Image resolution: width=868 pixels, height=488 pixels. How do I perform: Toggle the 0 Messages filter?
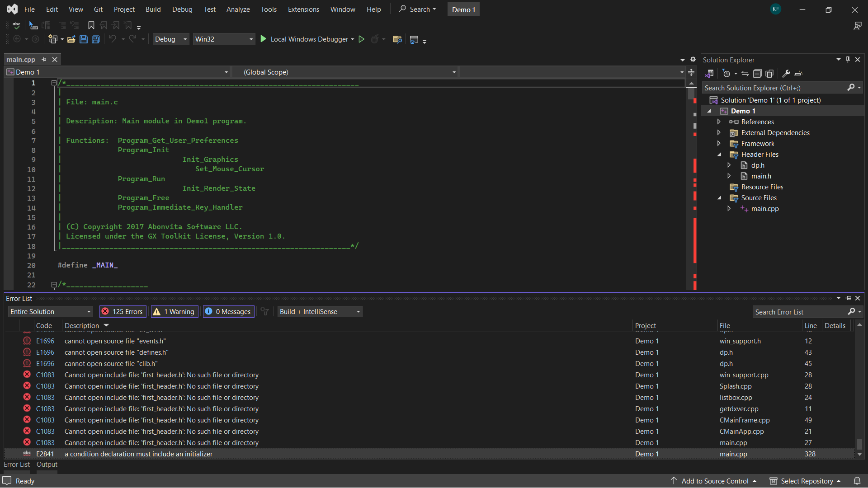[x=228, y=311]
